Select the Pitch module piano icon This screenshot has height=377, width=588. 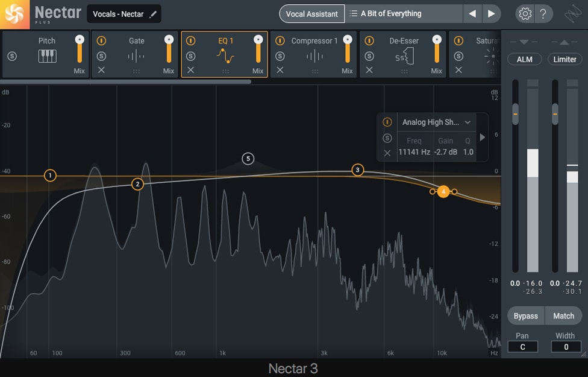(x=47, y=56)
